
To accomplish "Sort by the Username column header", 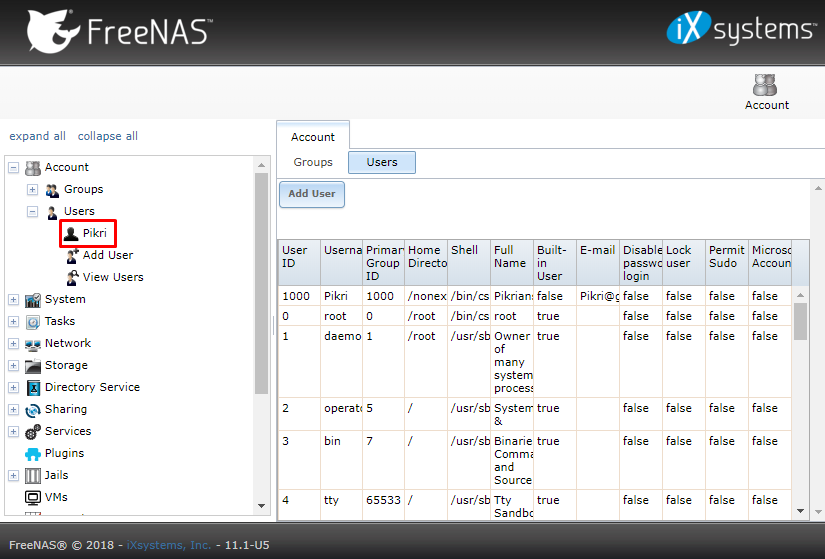I will pyautogui.click(x=341, y=263).
